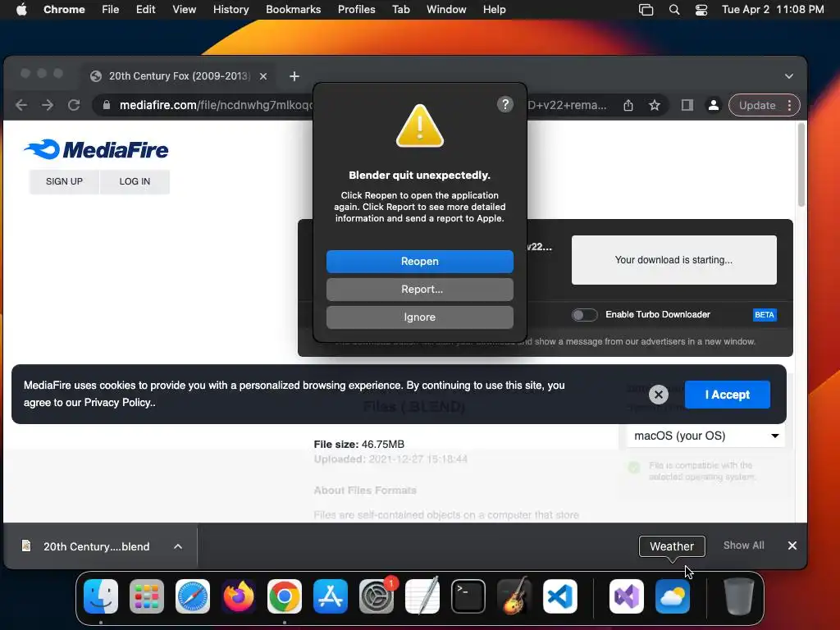This screenshot has width=840, height=630.
Task: Open TextEdit from the dock
Action: 422,596
